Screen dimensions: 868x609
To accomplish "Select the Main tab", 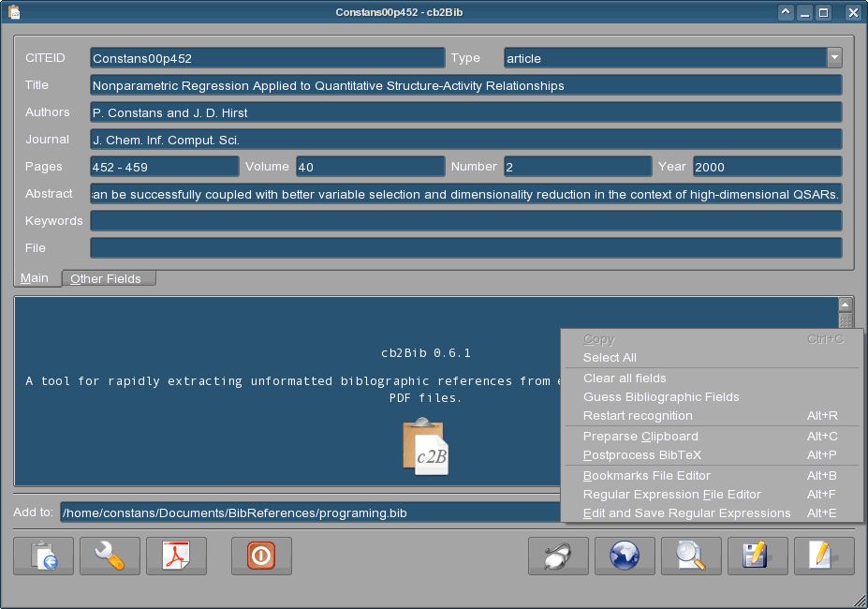I will [x=35, y=278].
